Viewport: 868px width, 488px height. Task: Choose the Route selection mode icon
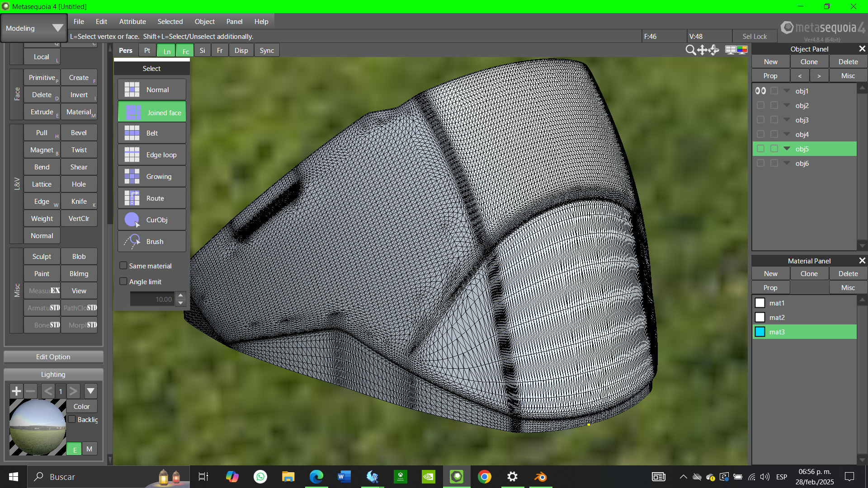pos(132,198)
